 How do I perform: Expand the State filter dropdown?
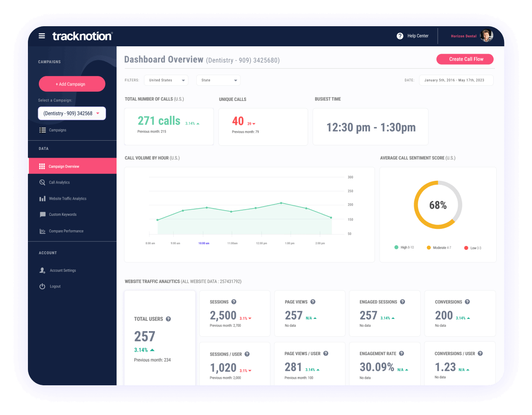pos(218,80)
